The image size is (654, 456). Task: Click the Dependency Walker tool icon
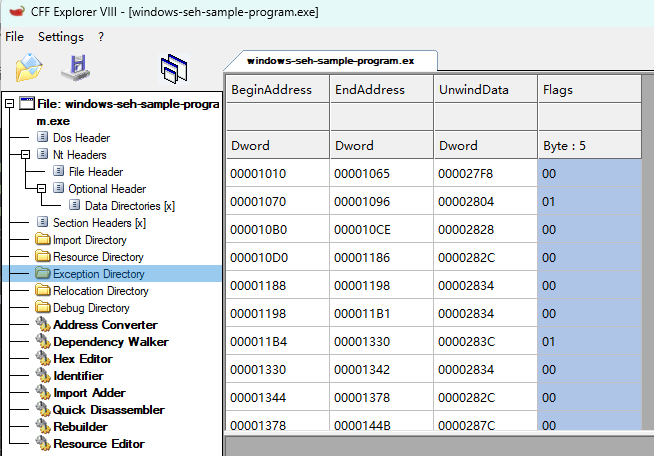click(43, 341)
